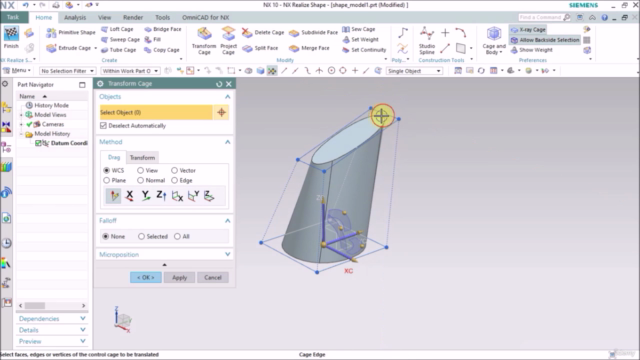Select the Sweep Cage tool
The width and height of the screenshot is (640, 360).
[x=120, y=39]
